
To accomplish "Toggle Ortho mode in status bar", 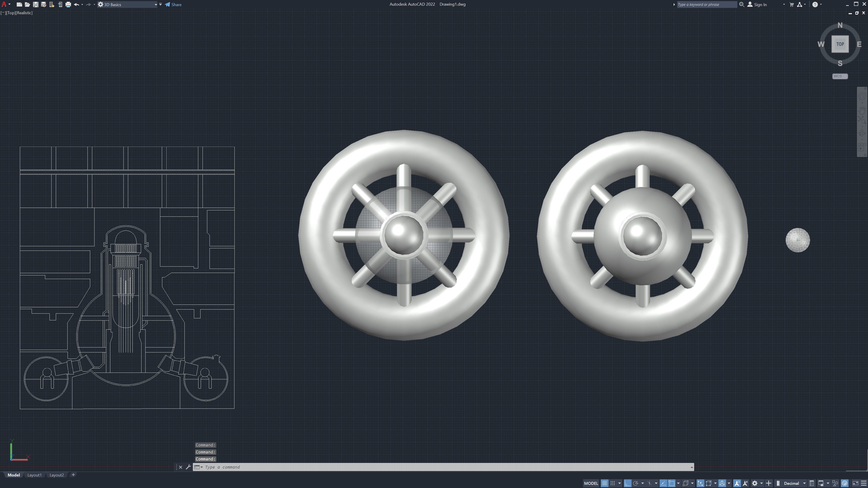I will point(627,483).
